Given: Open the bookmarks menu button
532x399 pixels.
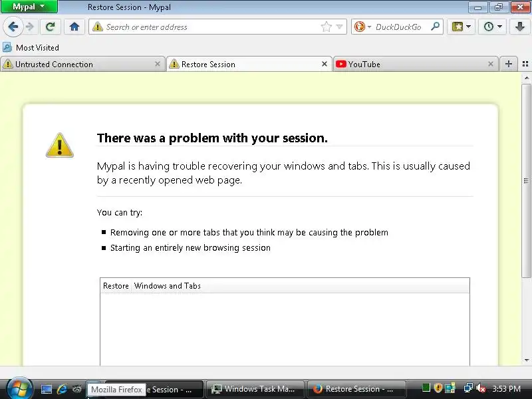Looking at the screenshot, I should (x=458, y=27).
